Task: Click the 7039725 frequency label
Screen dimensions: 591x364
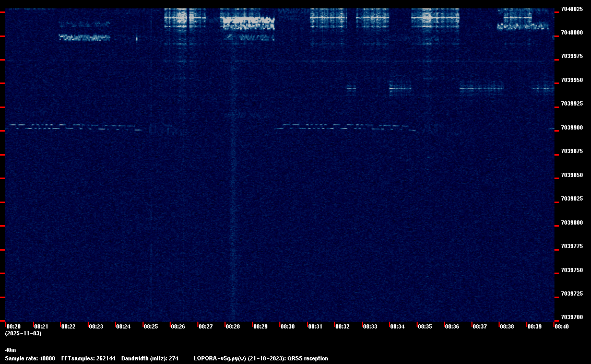Action: 572,294
